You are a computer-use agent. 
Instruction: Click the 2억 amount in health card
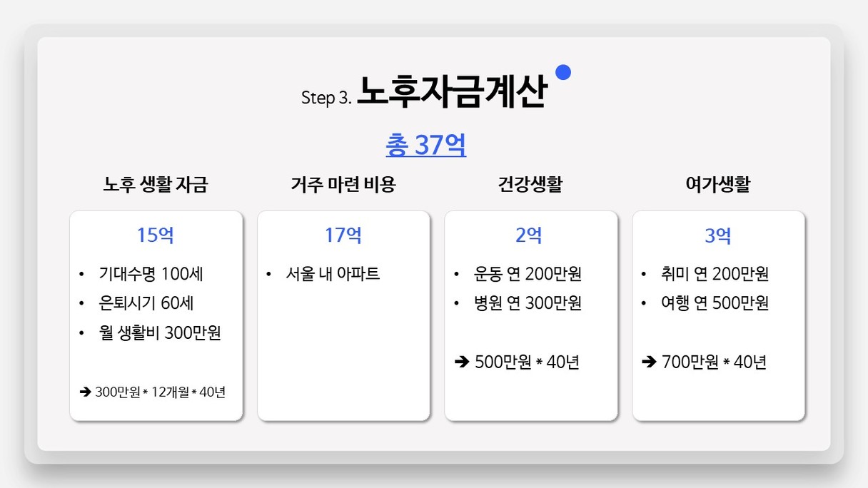(x=529, y=235)
